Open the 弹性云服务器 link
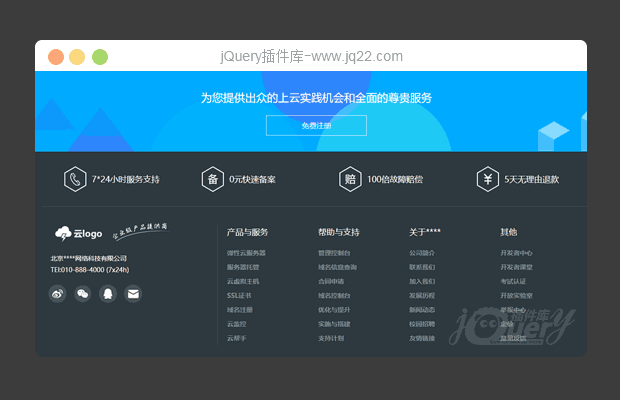This screenshot has width=620, height=400. coord(246,253)
